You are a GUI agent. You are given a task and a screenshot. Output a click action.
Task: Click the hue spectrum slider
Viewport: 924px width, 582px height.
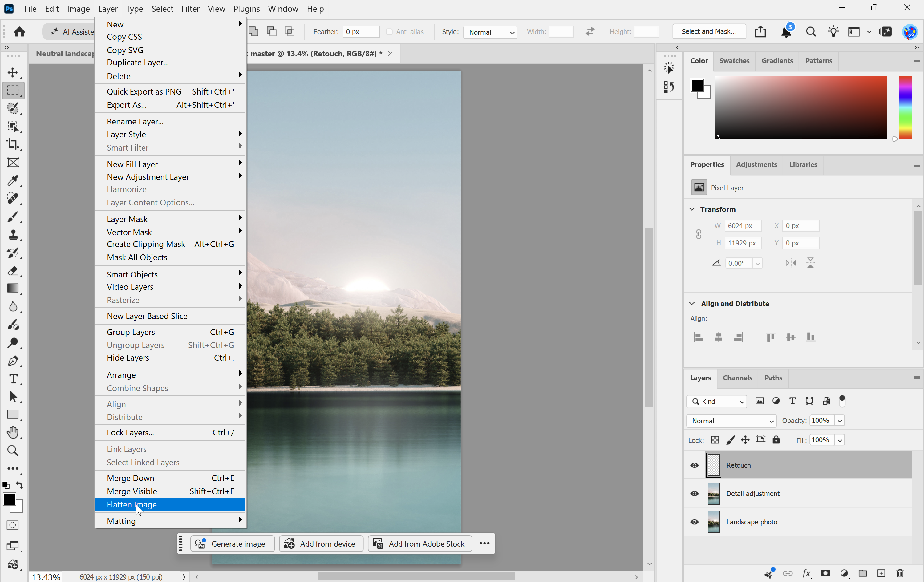click(906, 107)
